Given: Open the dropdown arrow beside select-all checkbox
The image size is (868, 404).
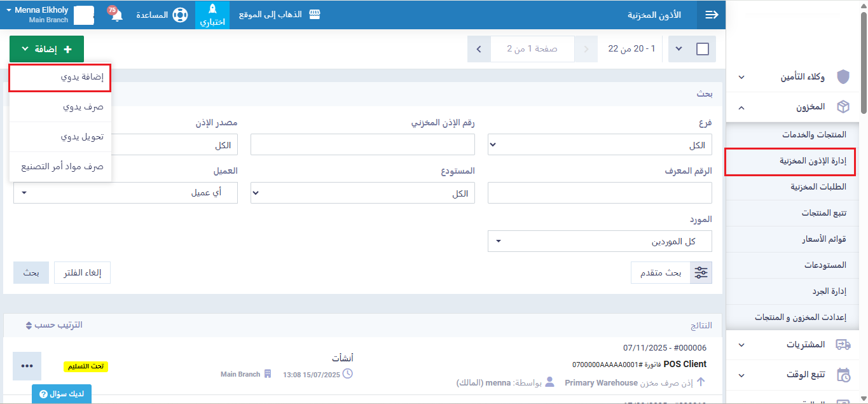Looking at the screenshot, I should [x=678, y=49].
